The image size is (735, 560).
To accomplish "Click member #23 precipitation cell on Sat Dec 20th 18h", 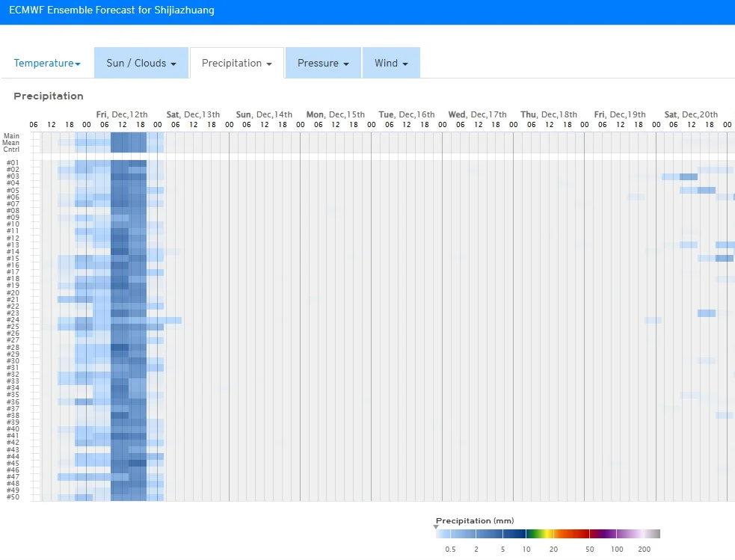I will [x=707, y=313].
